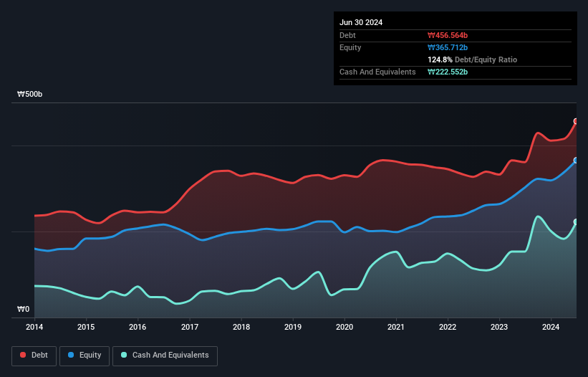This screenshot has height=377, width=588.
Task: Click the ₩456.564b debt value
Action: [448, 35]
